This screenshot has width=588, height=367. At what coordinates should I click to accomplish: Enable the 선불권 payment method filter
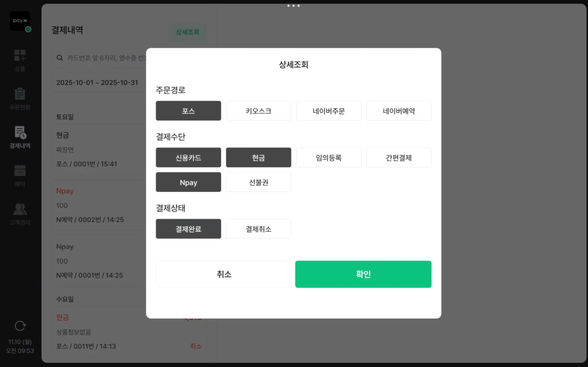[258, 182]
